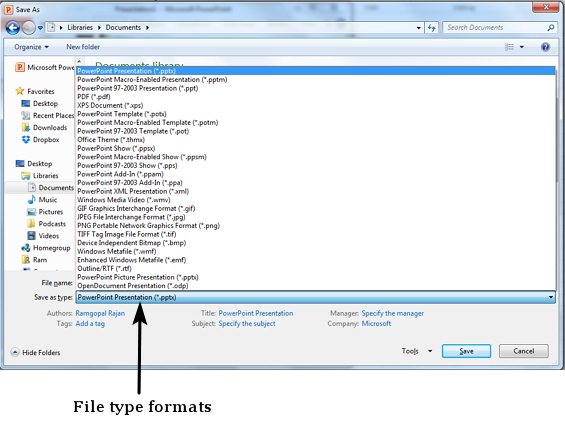Click the change view icon
Screen dimensions: 565x429
coord(509,47)
